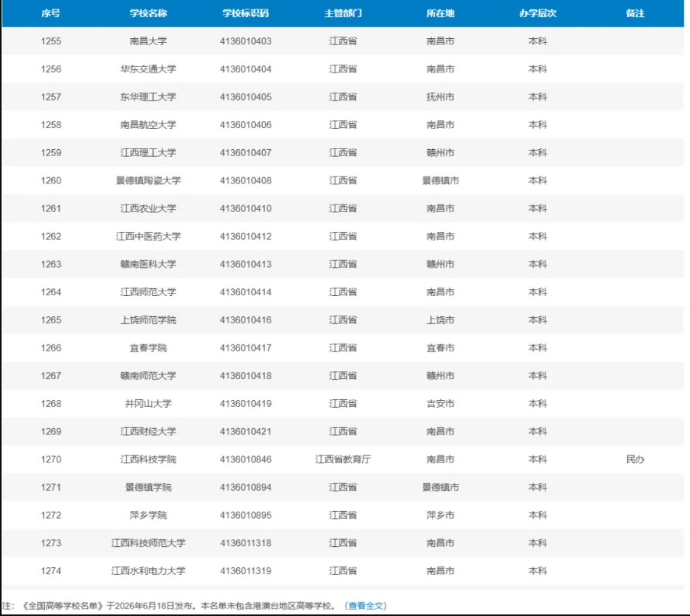Image resolution: width=690 pixels, height=616 pixels.
Task: Click serial number 1264
Action: (51, 292)
